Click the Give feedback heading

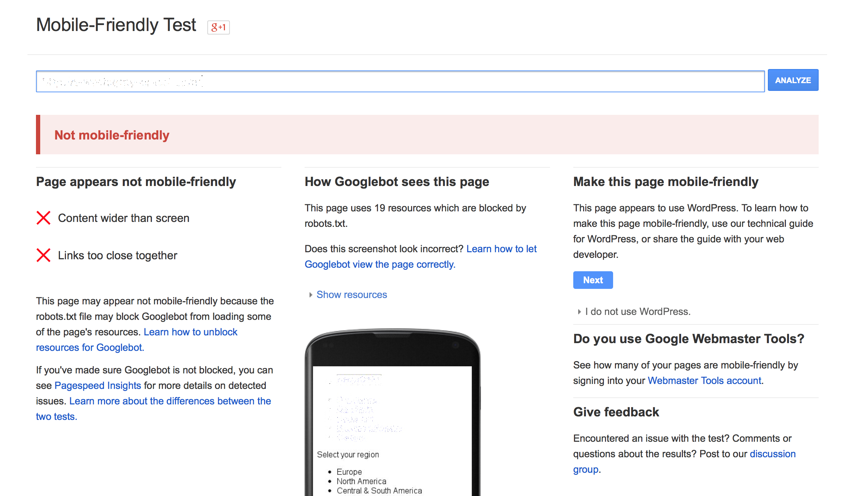tap(616, 412)
